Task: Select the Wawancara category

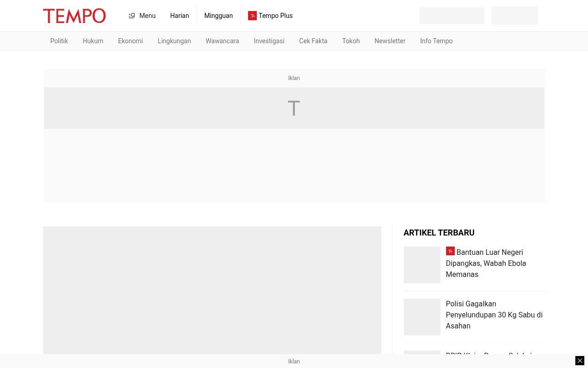Action: [222, 41]
